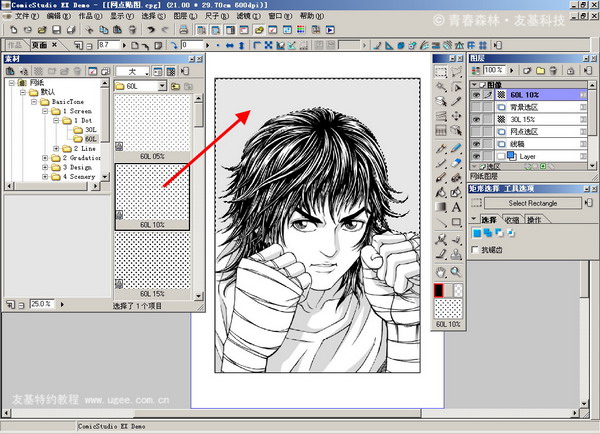This screenshot has height=434, width=600.
Task: Select the Lasso tool in toolbox
Action: click(x=456, y=72)
